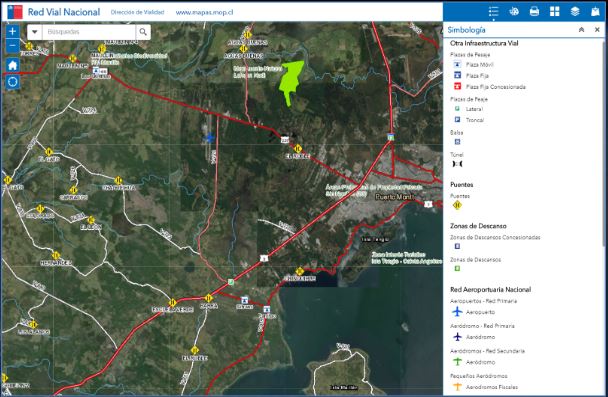Open the layer list widget
608x397 pixels.
tap(575, 12)
